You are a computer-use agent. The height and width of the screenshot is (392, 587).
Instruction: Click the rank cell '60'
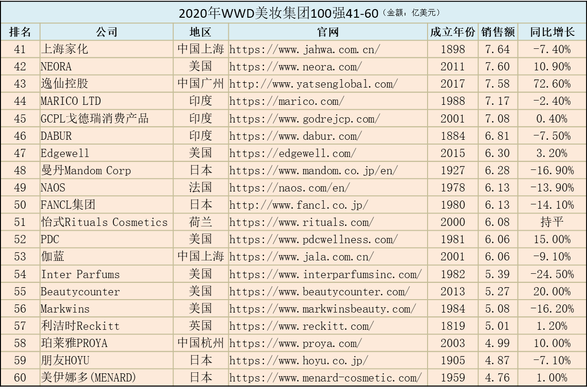(21, 378)
